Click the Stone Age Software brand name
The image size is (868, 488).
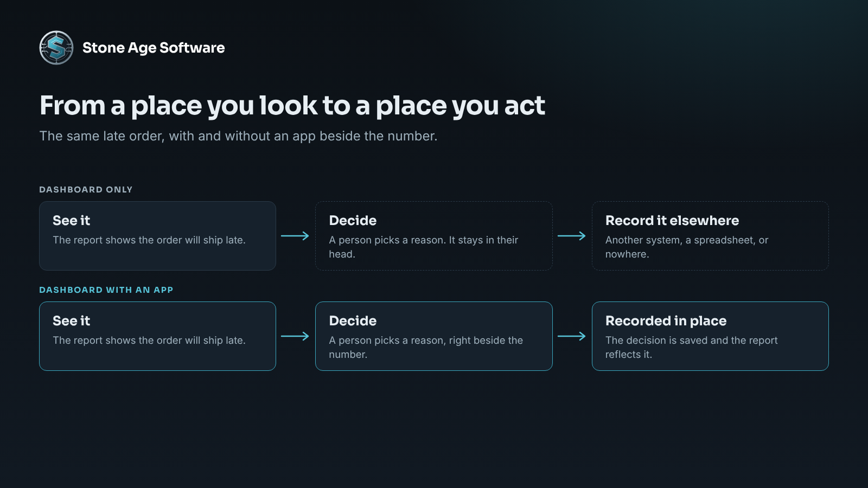click(x=154, y=48)
